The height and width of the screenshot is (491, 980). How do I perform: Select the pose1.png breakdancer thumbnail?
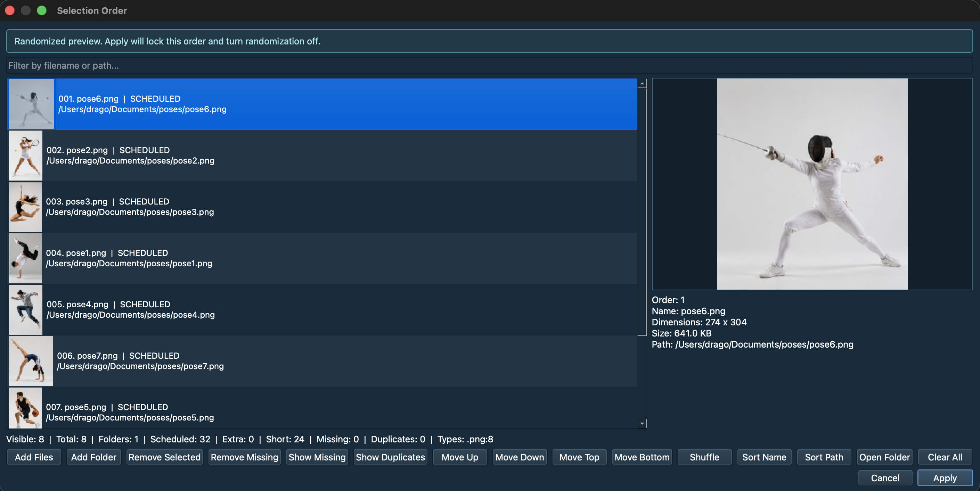point(25,258)
